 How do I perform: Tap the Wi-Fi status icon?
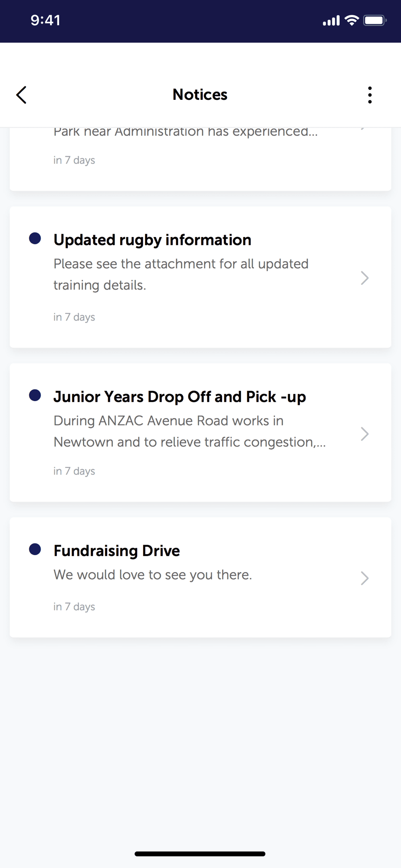(352, 20)
